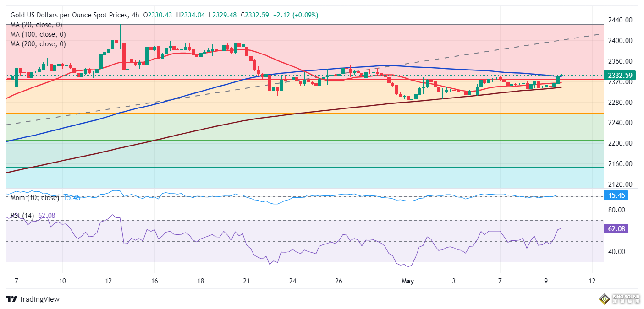Image resolution: width=644 pixels, height=309 pixels.
Task: Click the 80.00 level on RSI axis
Action: (617, 210)
